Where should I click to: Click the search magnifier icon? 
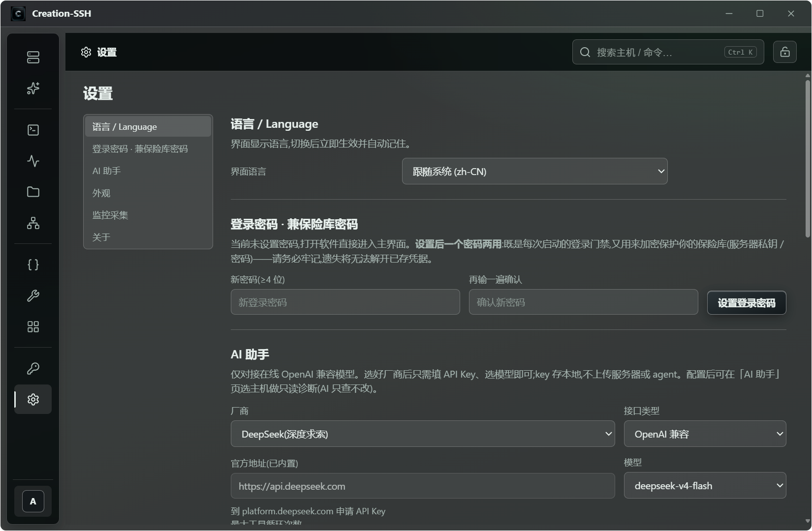tap(585, 52)
